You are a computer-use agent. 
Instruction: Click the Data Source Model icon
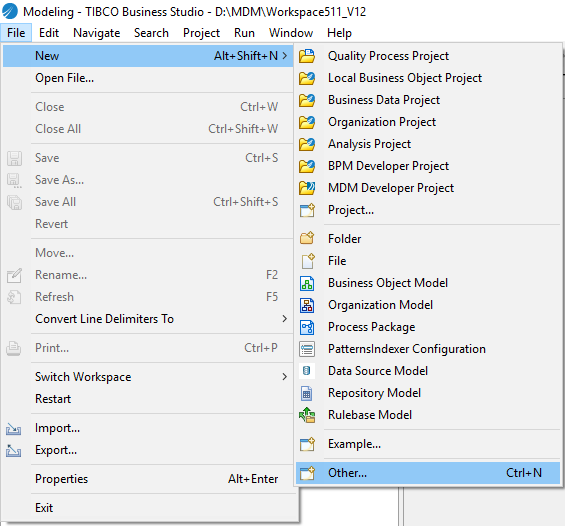[307, 371]
